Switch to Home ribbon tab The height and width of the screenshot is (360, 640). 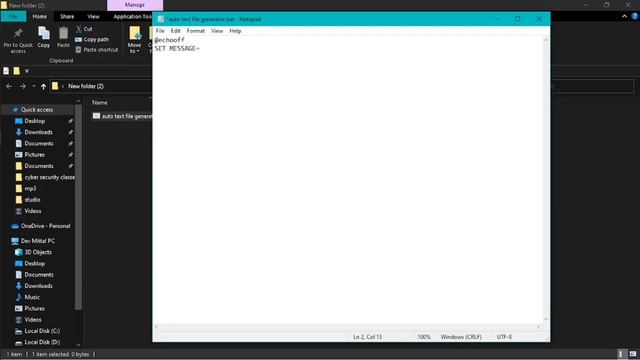[x=40, y=16]
